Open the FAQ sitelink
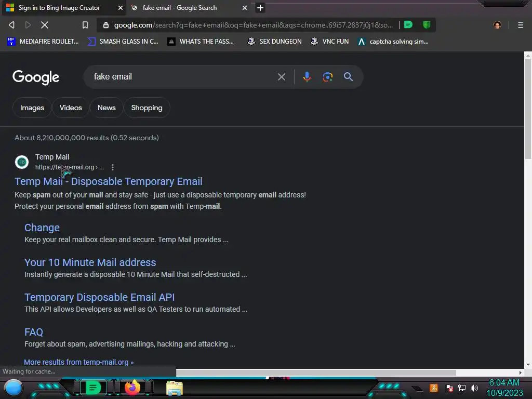The width and height of the screenshot is (532, 399). pos(34,332)
